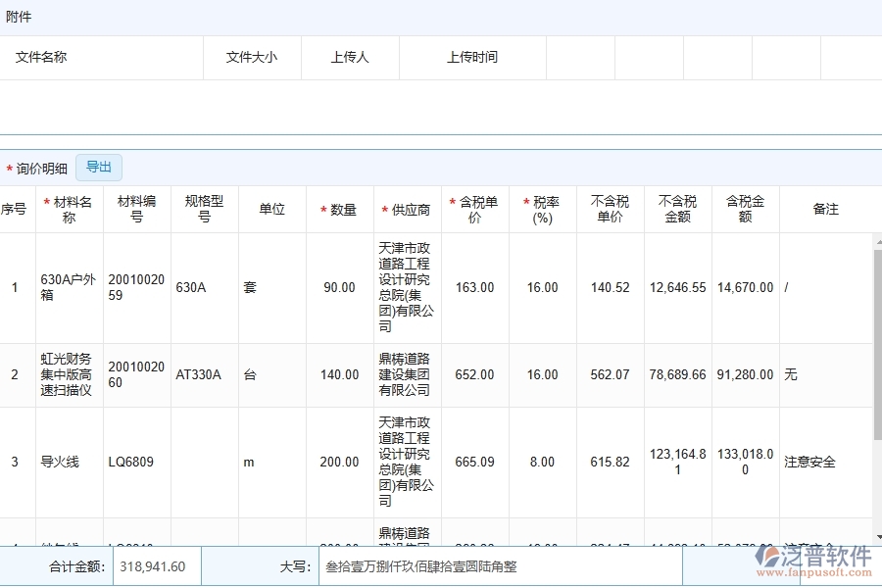Image resolution: width=882 pixels, height=588 pixels.
Task: Click the 合计金额 field showing 318,941.60
Action: tap(157, 566)
